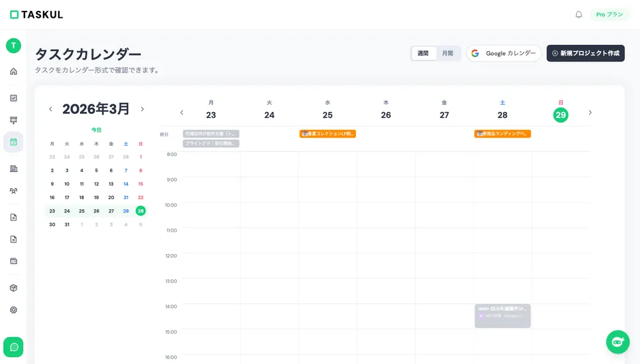Open the orange 春夏コレクション event
The height and width of the screenshot is (364, 640).
click(x=328, y=134)
